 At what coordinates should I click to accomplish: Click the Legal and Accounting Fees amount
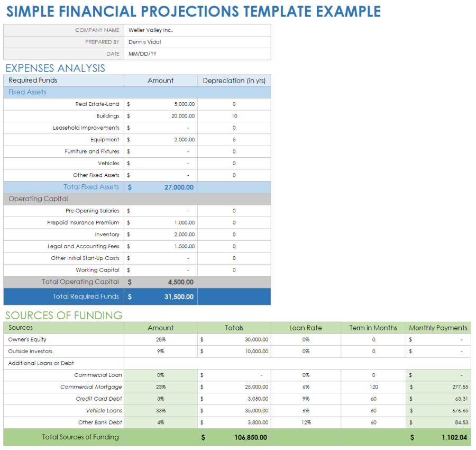(x=184, y=247)
